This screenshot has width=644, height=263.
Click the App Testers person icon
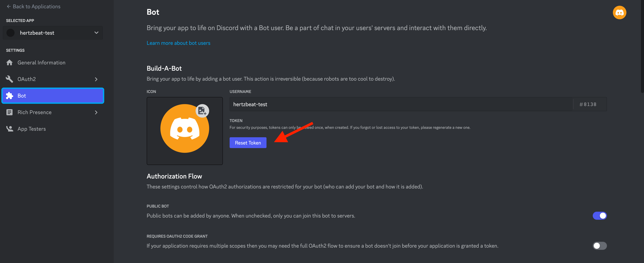click(x=9, y=129)
